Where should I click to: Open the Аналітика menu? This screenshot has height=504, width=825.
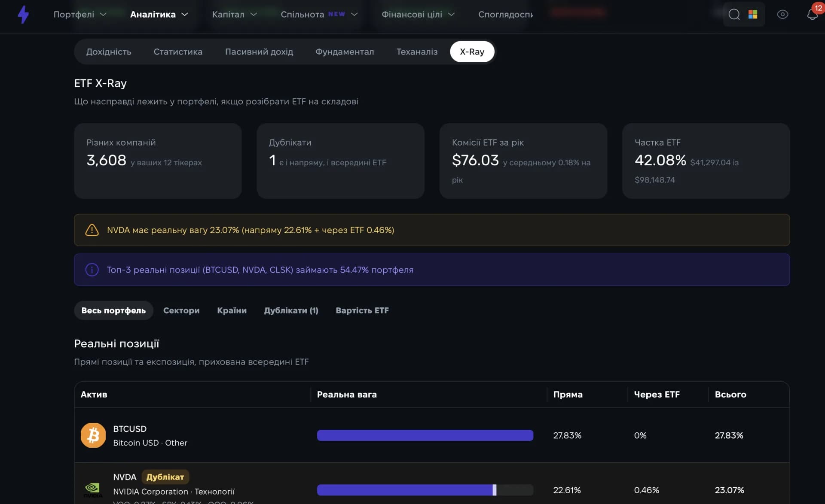(153, 15)
